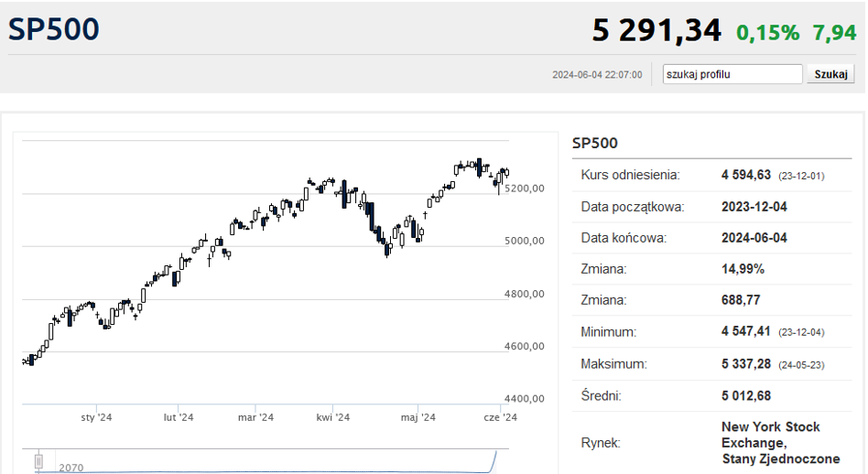Click the 4600,00 y-axis label
This screenshot has height=474, width=868.
coord(525,347)
